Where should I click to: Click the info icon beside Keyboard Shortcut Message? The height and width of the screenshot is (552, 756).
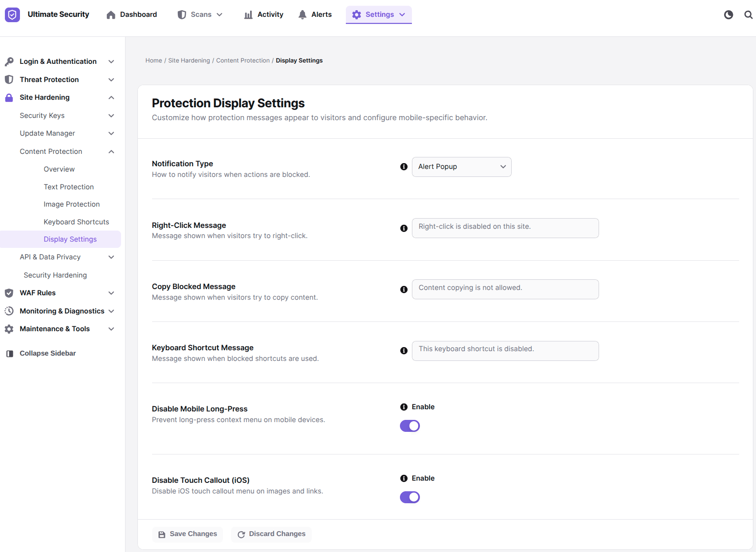click(x=404, y=351)
